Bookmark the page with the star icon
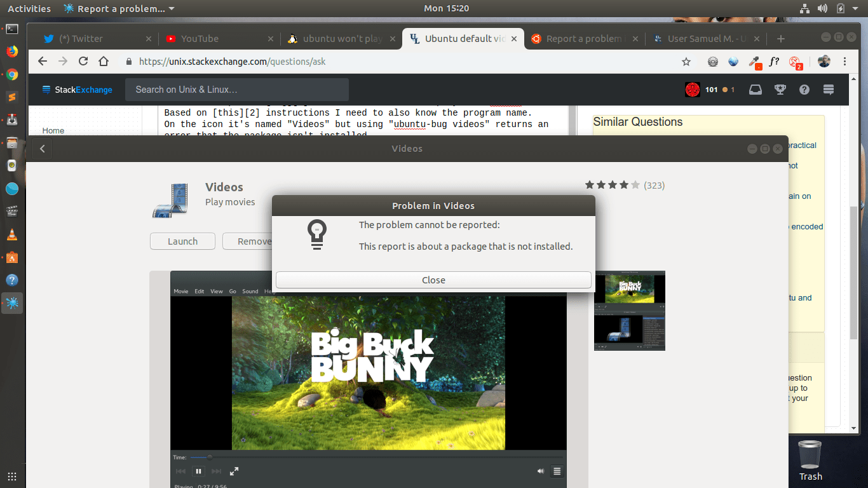The image size is (868, 488). click(x=686, y=62)
